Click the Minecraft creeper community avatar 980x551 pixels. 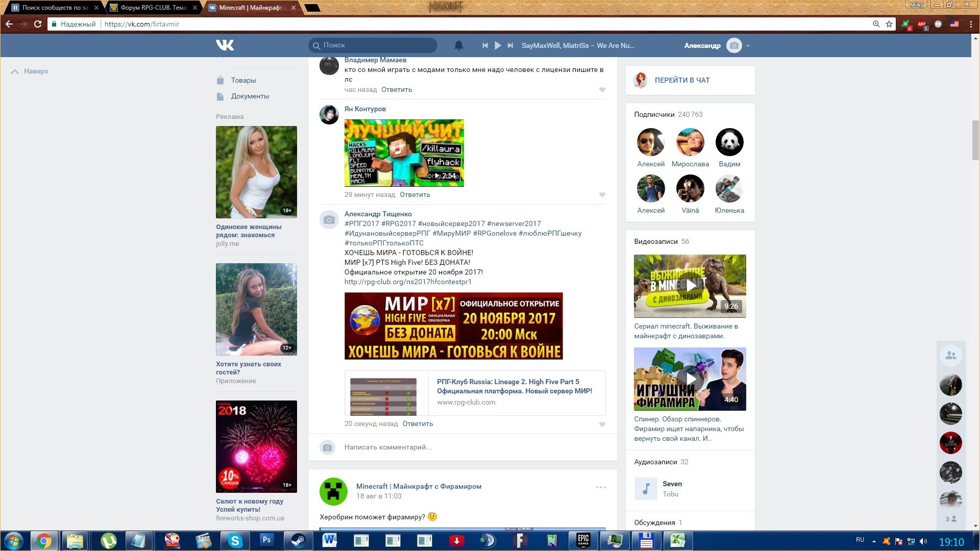[333, 491]
